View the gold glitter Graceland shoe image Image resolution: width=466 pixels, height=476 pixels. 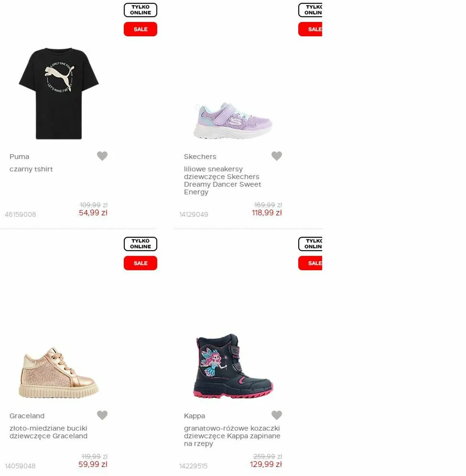[59, 373]
